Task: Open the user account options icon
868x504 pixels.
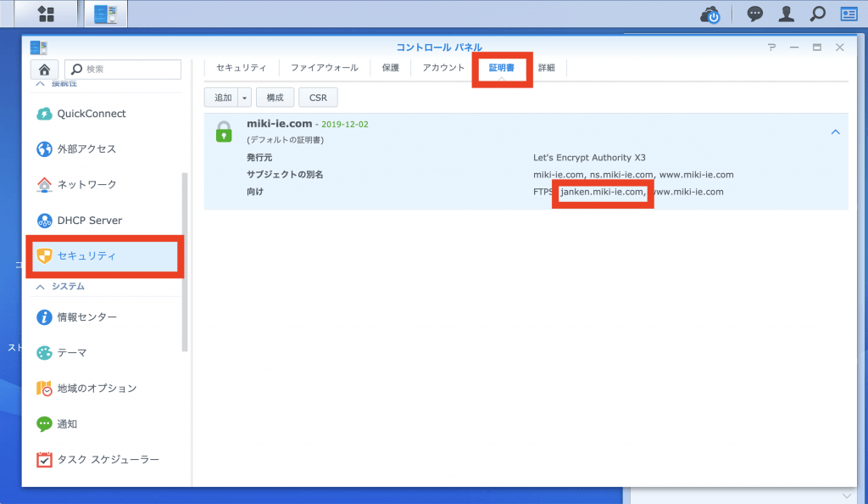Action: click(786, 14)
